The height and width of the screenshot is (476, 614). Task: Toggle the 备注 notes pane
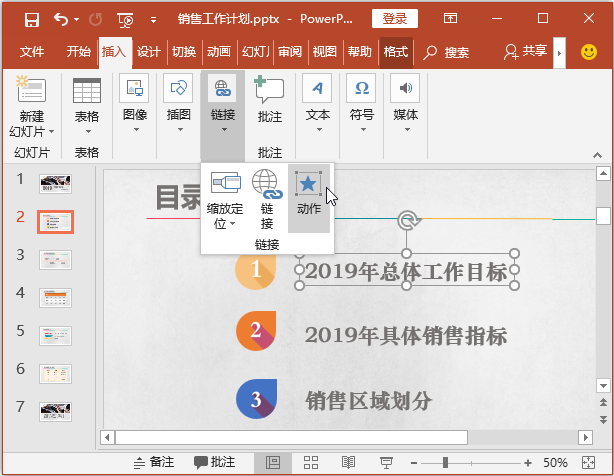point(154,463)
